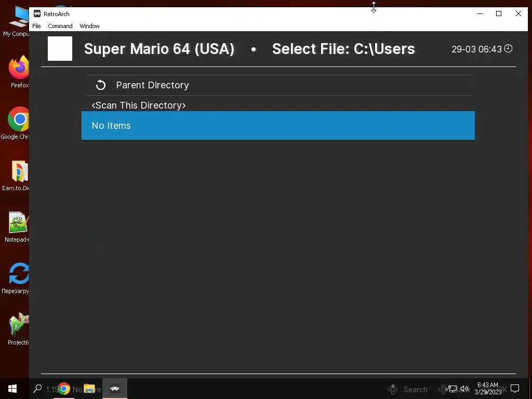Open the Window menu

coord(89,26)
